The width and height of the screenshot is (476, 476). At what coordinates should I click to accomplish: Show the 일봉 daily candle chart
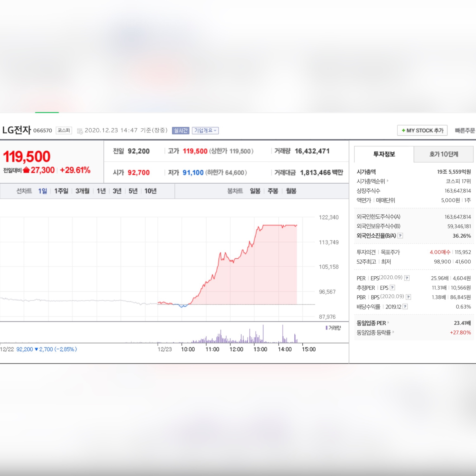(255, 191)
